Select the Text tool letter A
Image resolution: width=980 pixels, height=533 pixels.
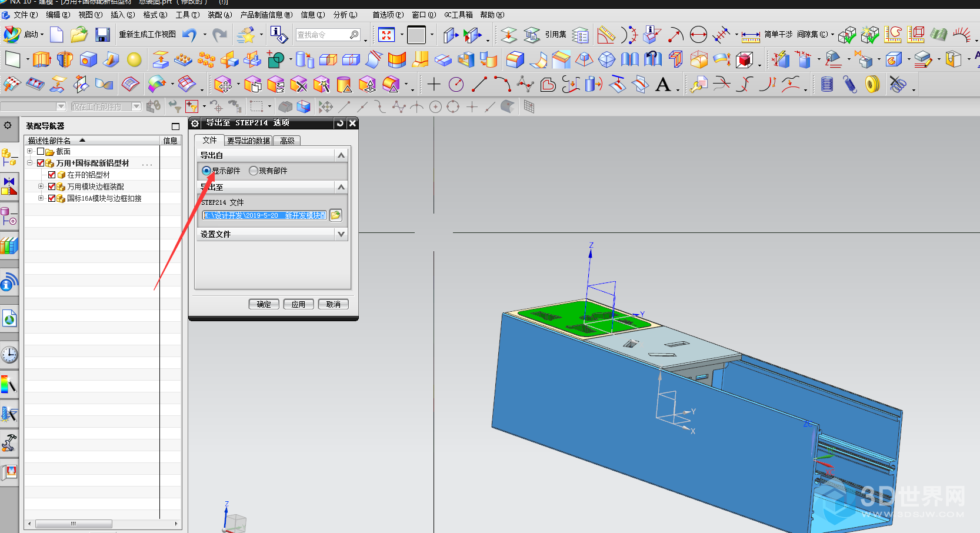click(x=663, y=84)
